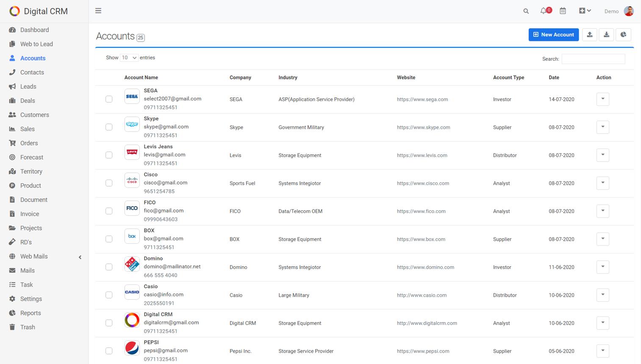Click the Orders shopping cart icon in sidebar
The image size is (641, 364).
click(x=12, y=143)
